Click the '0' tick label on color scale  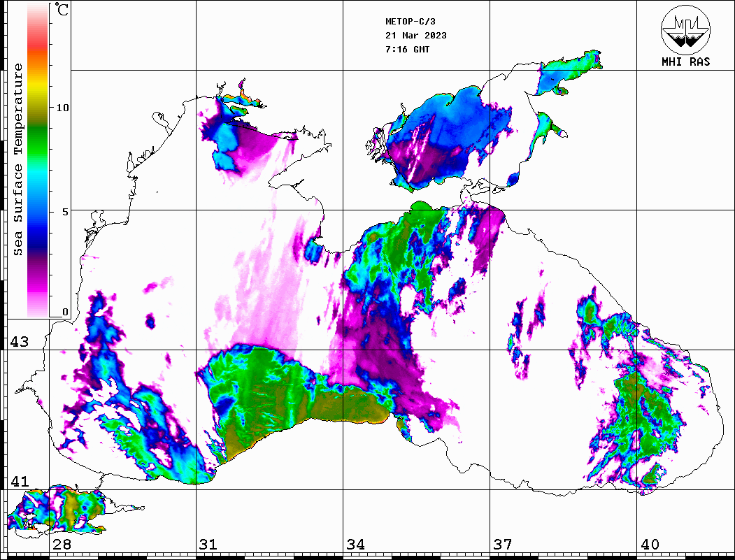coord(65,312)
